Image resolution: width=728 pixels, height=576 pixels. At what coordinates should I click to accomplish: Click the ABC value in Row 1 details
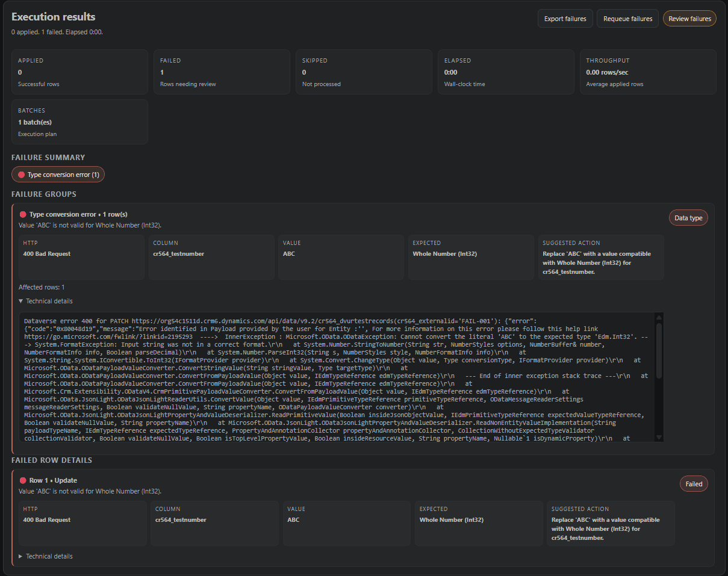coord(293,520)
